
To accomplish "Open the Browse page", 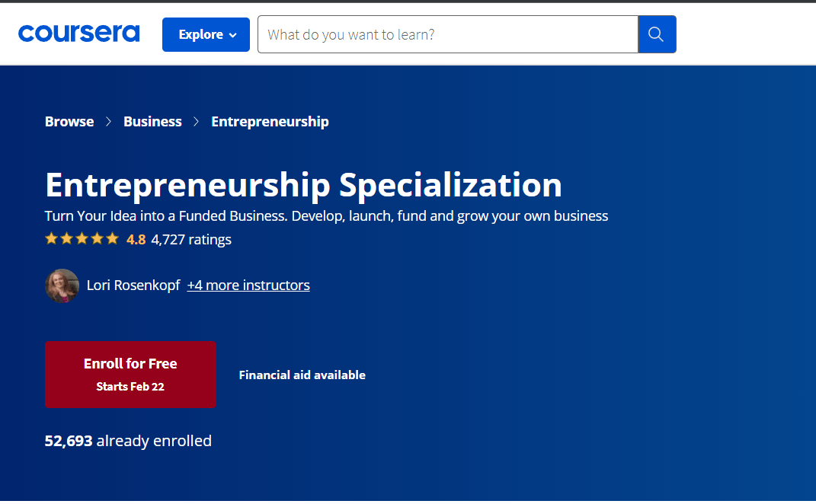I will (x=69, y=121).
